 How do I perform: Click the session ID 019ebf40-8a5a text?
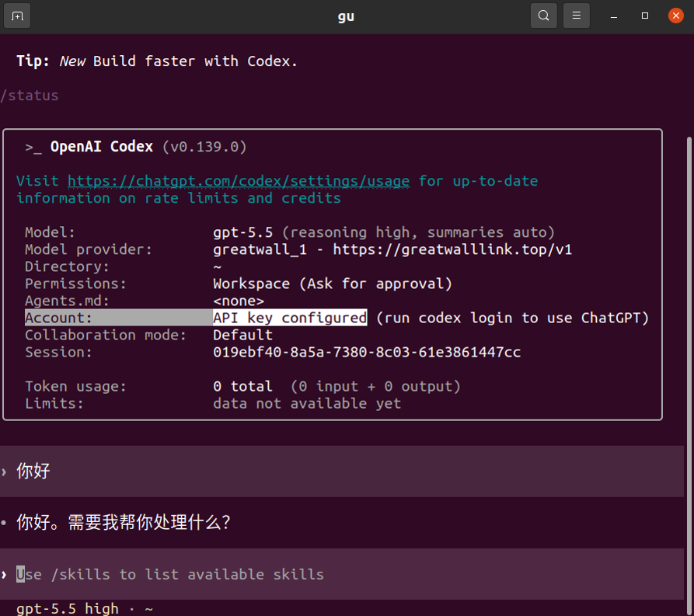367,352
